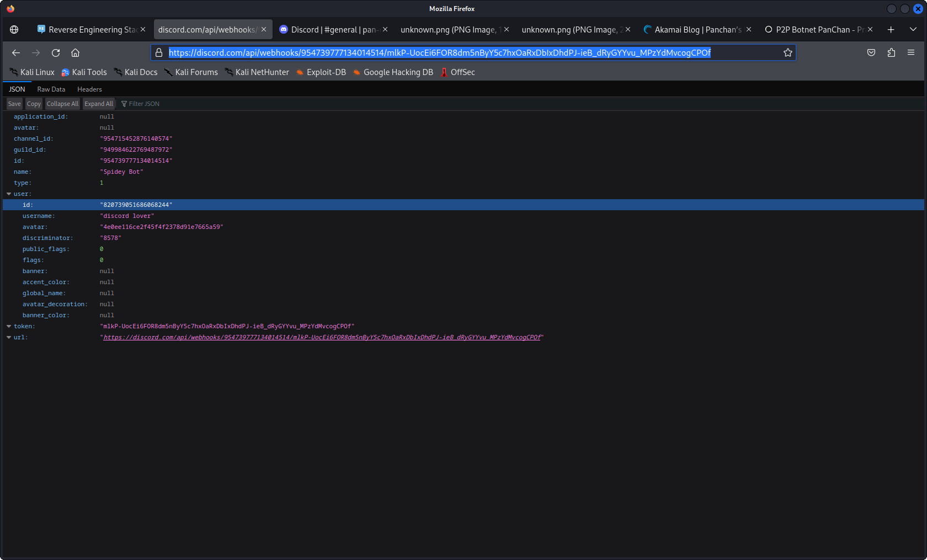The width and height of the screenshot is (927, 560).
Task: Switch to P2P Botnet PanChan tab
Action: click(x=819, y=29)
